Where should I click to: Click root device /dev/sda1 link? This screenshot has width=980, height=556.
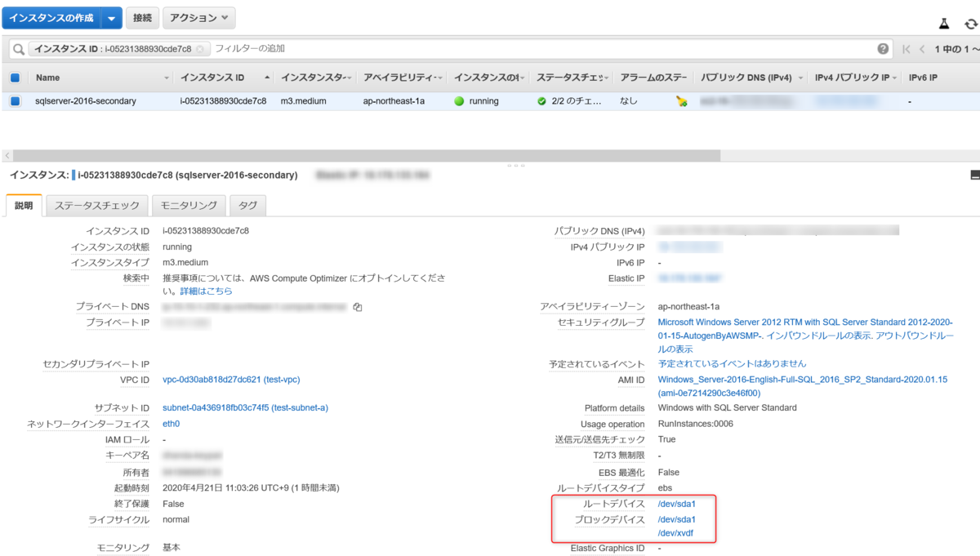point(676,504)
